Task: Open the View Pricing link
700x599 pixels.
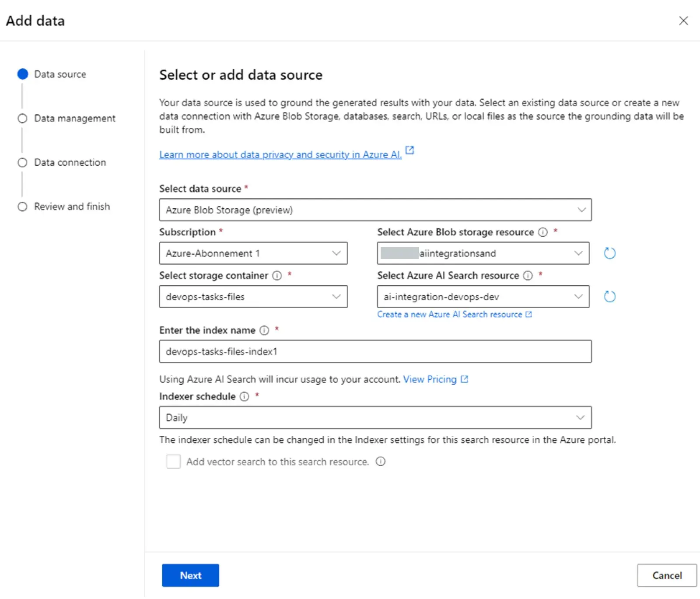Action: click(430, 379)
